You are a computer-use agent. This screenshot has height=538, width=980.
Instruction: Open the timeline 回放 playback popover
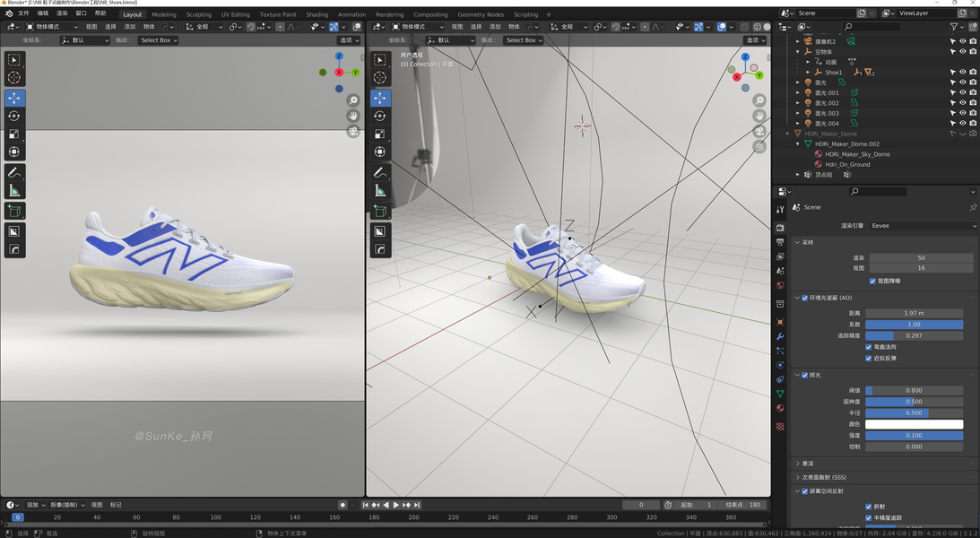click(x=35, y=505)
